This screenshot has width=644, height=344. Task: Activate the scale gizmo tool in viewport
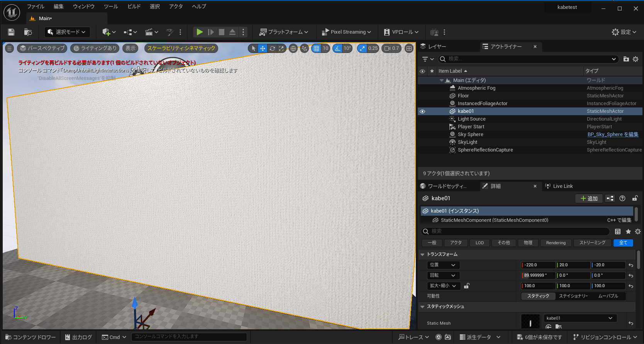coord(281,48)
